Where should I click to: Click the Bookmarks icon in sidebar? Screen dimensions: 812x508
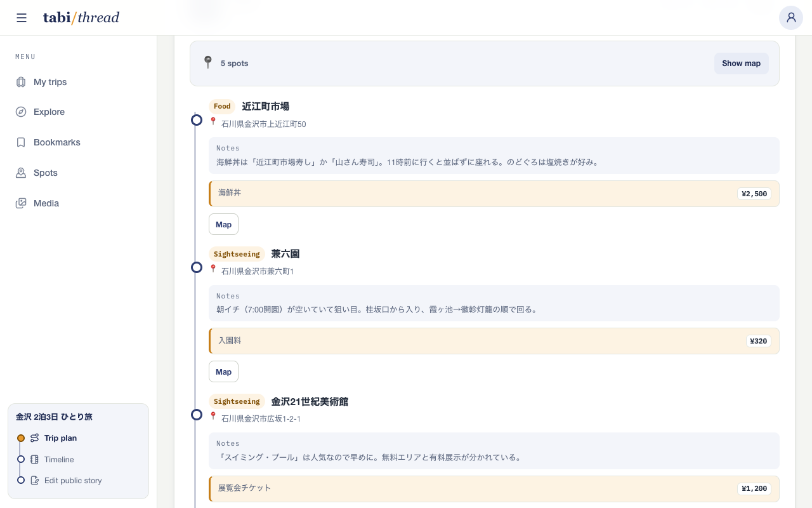pos(21,142)
